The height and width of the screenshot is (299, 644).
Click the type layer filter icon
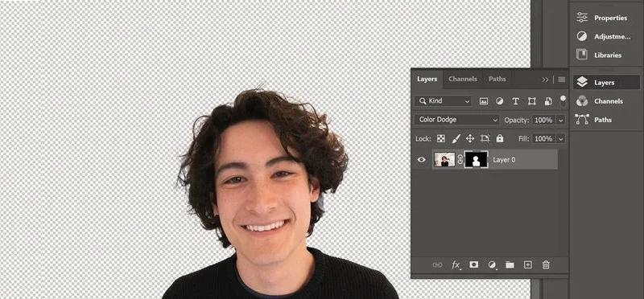[x=515, y=101]
